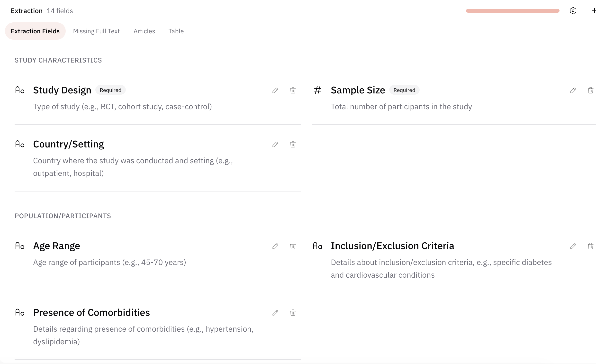
Task: Open the Missing Full Text tab
Action: click(96, 31)
